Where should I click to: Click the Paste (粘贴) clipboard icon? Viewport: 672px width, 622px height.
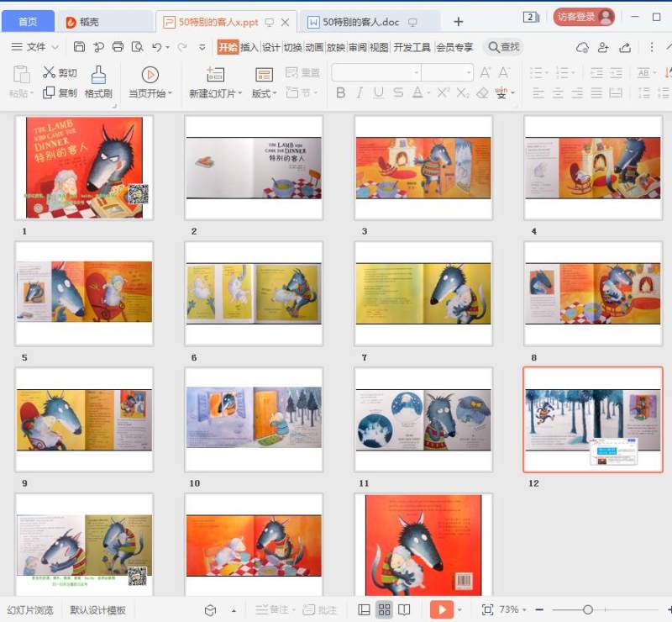coord(20,75)
